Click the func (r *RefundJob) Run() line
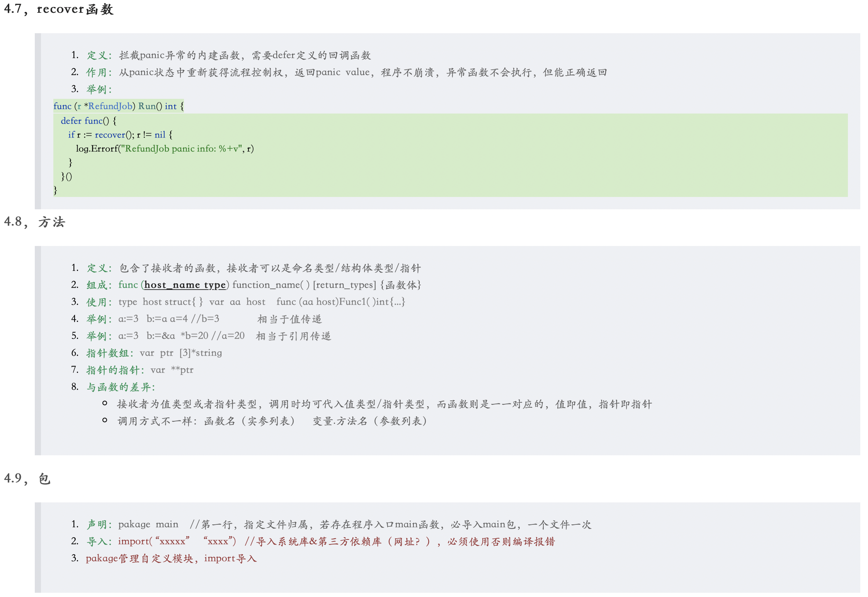Viewport: 868px width, 597px height. (118, 106)
